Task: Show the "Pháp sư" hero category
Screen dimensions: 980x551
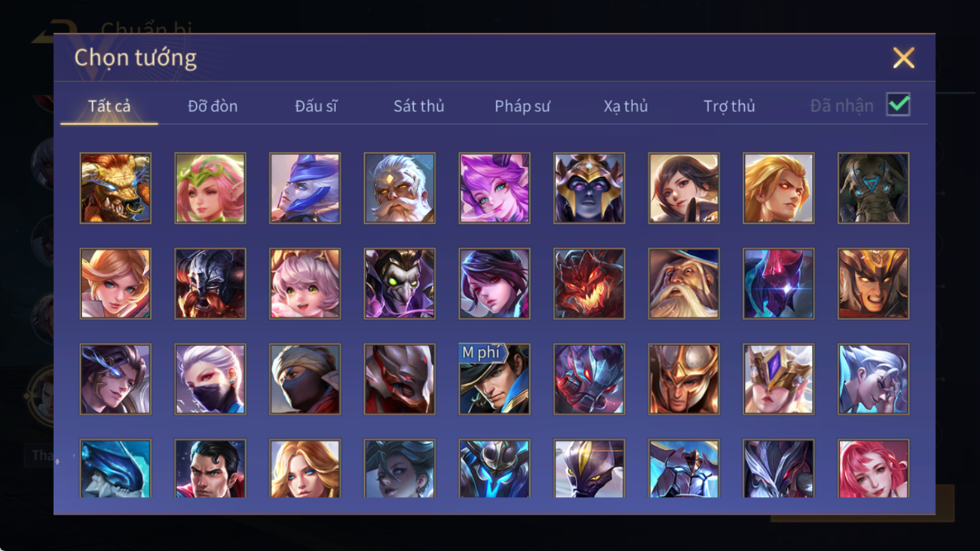Action: [x=522, y=106]
